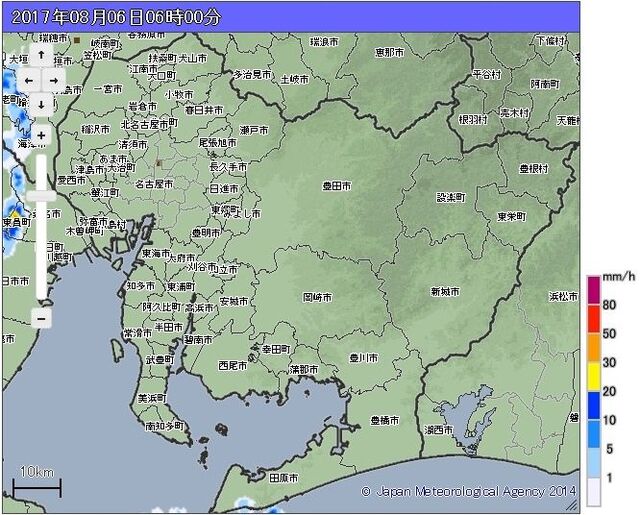The height and width of the screenshot is (515, 640).
Task: Click the brown square marker near 岐南町
Action: 78,40
